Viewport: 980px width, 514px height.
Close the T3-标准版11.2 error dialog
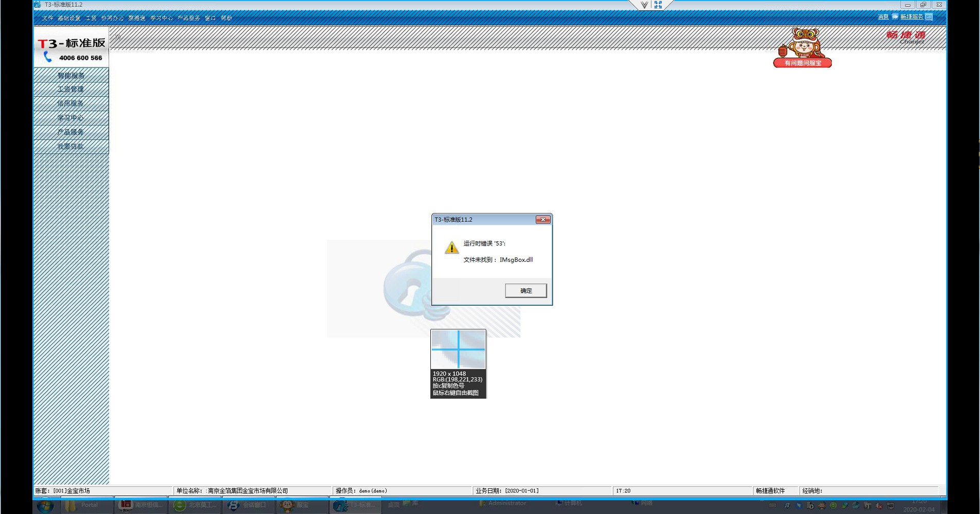click(x=543, y=220)
